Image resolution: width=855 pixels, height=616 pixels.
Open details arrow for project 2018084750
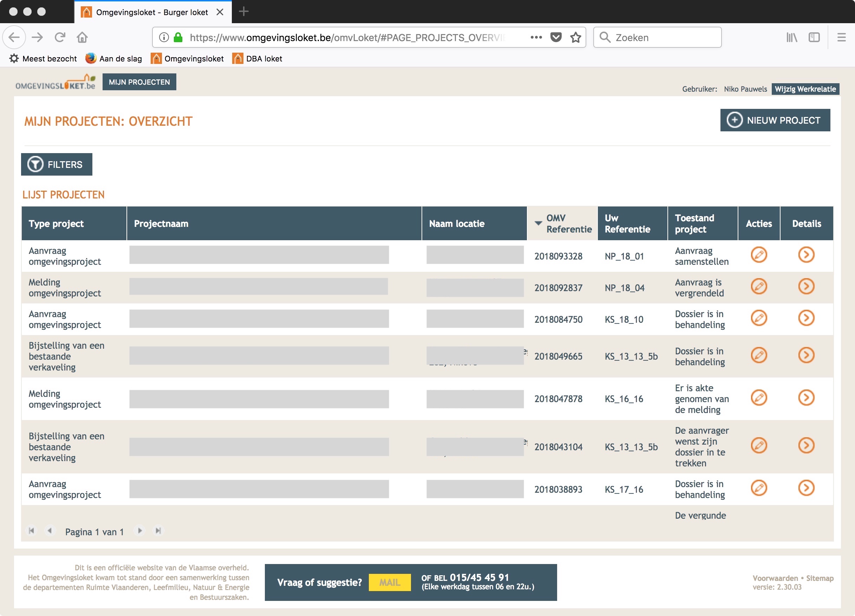[806, 318]
